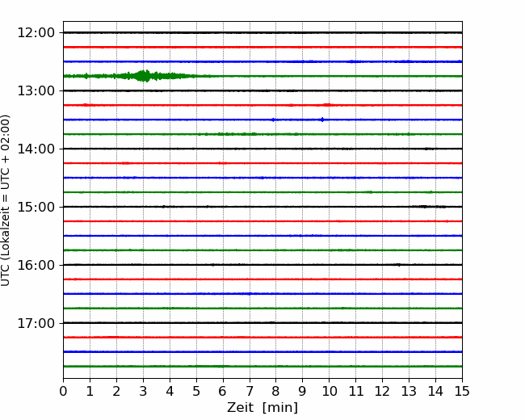Click the x-axis tick label 8
This screenshot has height=420, width=525.
276,391
